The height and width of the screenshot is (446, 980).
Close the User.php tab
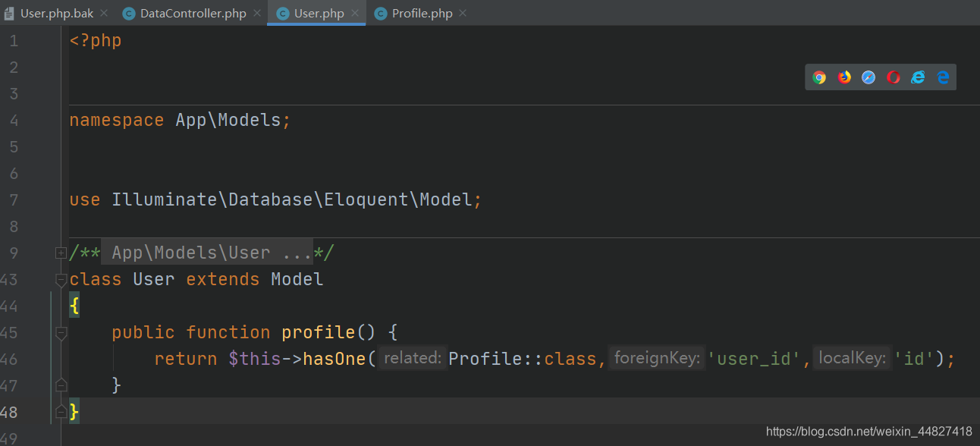click(355, 13)
